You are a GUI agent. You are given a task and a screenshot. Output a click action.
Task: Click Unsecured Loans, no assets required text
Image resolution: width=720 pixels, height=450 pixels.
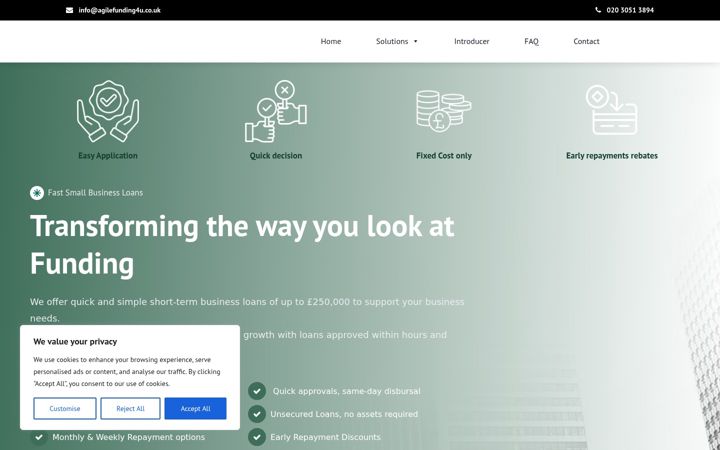tap(344, 414)
